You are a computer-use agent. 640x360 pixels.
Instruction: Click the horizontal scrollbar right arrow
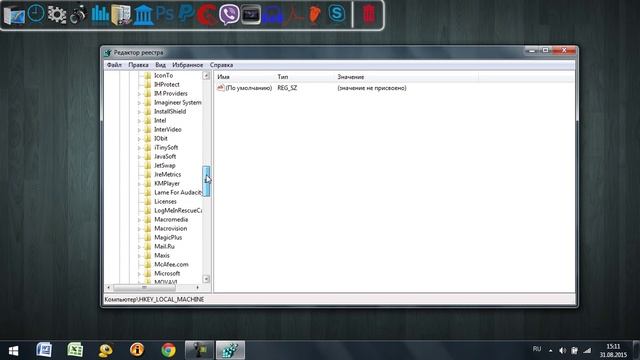[198, 287]
